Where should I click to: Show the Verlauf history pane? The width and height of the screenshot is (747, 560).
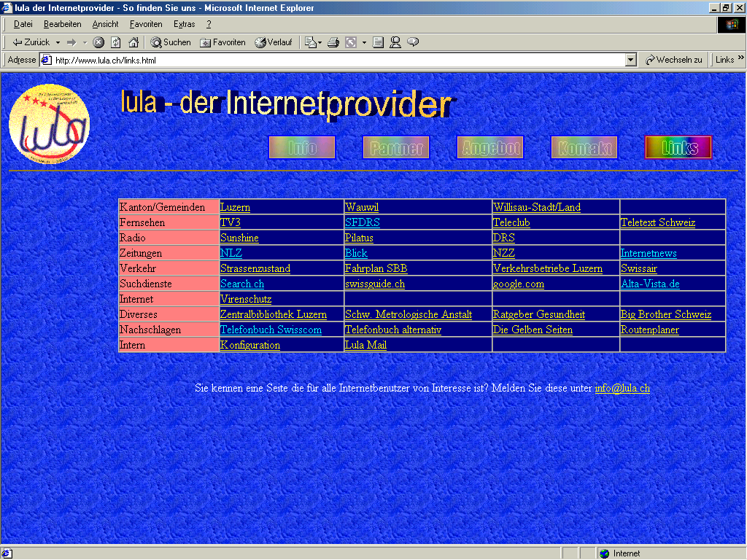(274, 42)
